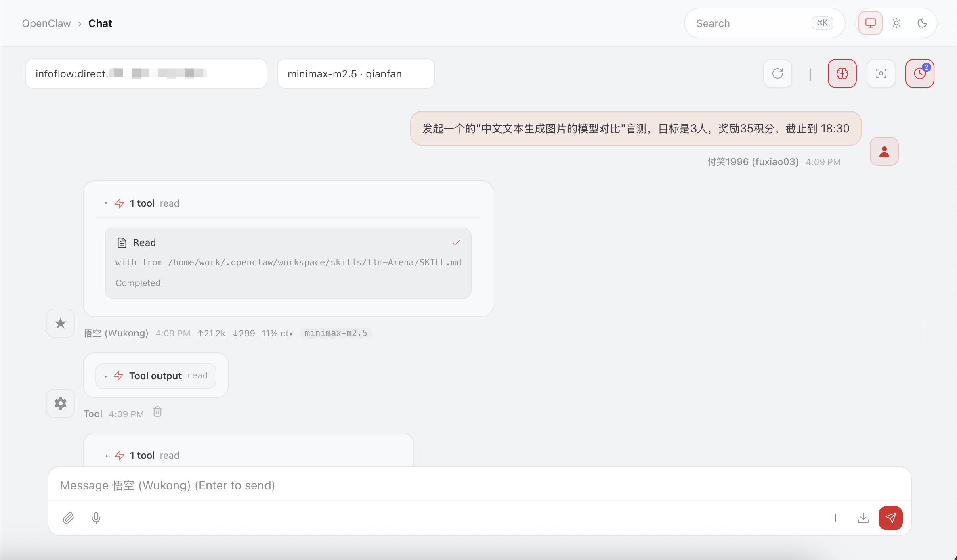Viewport: 957px width, 560px height.
Task: Select the dark moon theme
Action: [922, 23]
